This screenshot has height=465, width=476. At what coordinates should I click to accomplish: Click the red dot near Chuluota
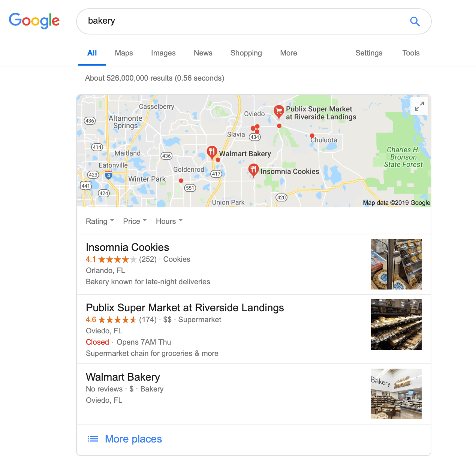coord(312,136)
